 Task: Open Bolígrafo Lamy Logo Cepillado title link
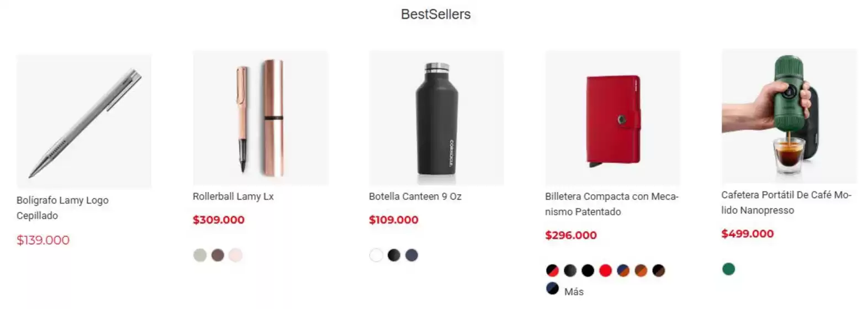coord(62,208)
